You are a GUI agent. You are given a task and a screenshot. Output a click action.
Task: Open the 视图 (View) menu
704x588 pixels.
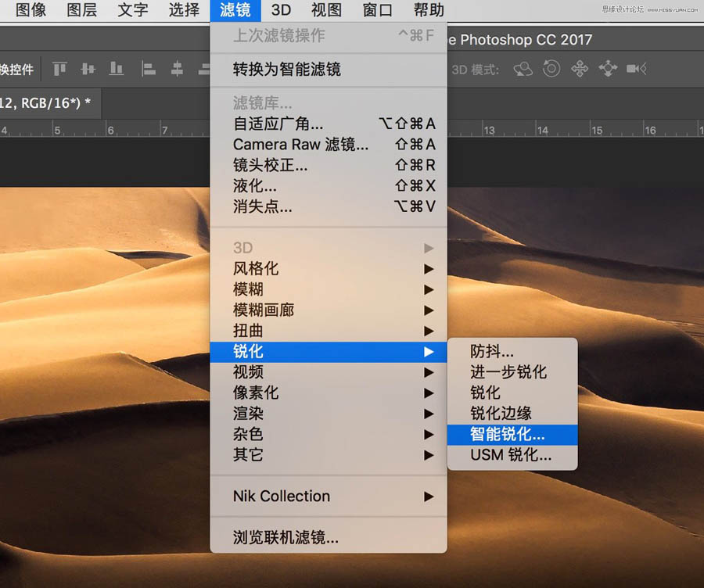click(x=325, y=11)
